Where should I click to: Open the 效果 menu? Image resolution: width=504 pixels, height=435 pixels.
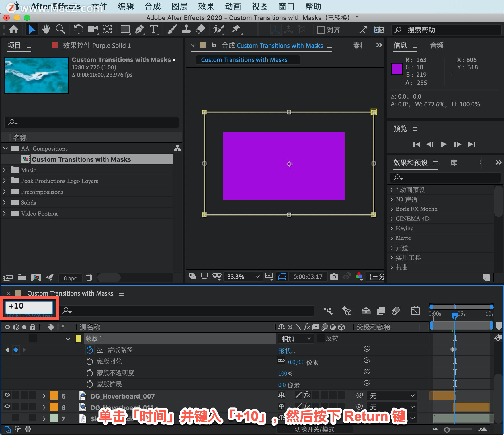tap(206, 6)
